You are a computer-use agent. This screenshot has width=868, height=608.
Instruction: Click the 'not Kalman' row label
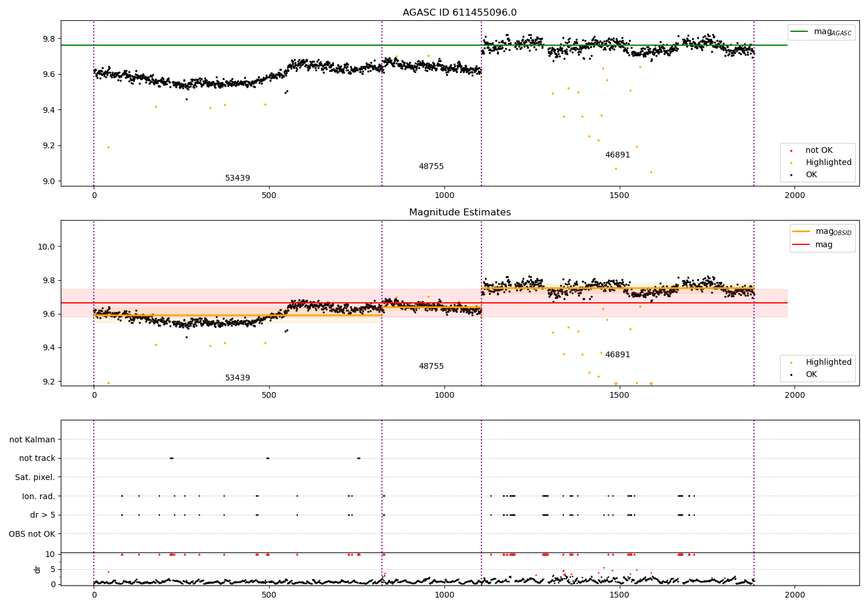[32, 439]
